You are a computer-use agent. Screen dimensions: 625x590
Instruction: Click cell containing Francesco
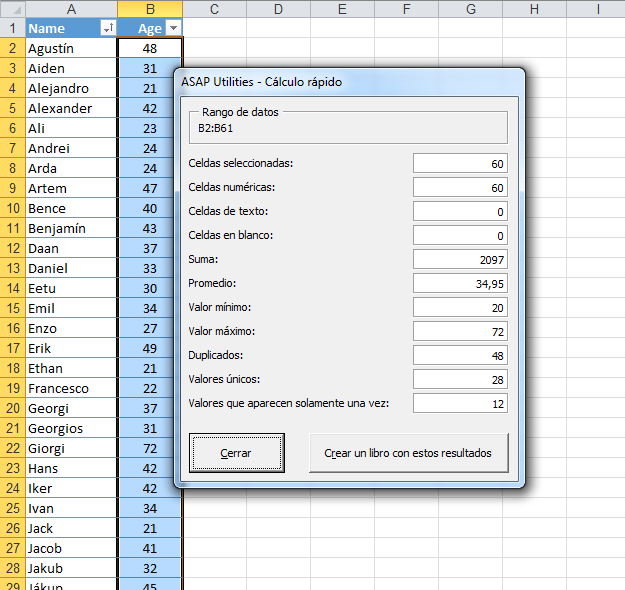71,388
